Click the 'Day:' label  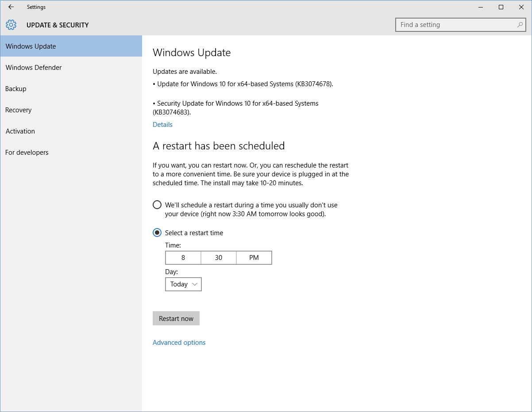(172, 272)
